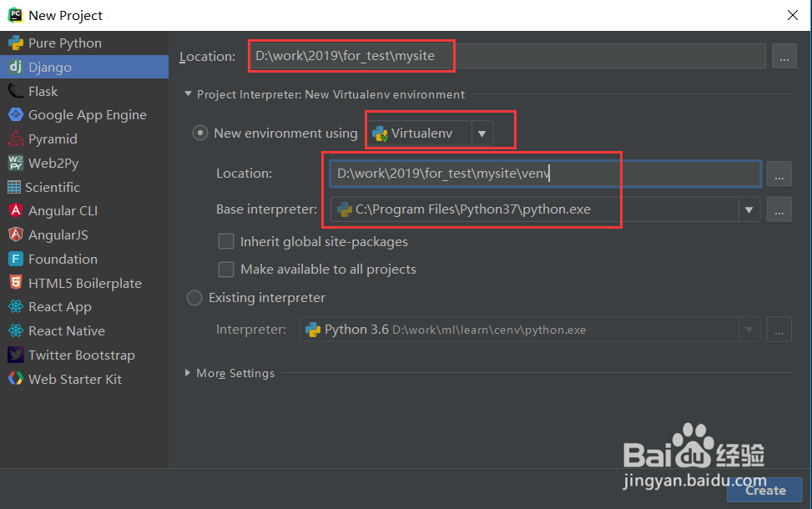812x509 pixels.
Task: Select Scientific from the project list
Action: (52, 188)
